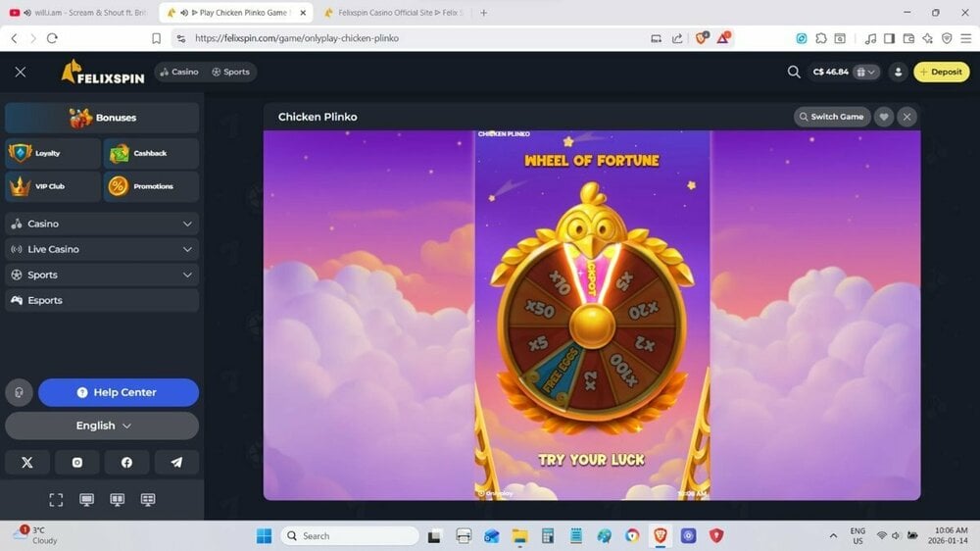Select the Casino top tab
The image size is (980, 551).
click(x=178, y=72)
